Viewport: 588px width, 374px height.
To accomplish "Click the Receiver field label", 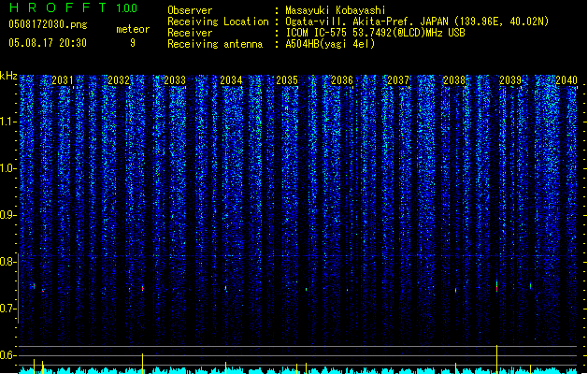I will tap(190, 33).
